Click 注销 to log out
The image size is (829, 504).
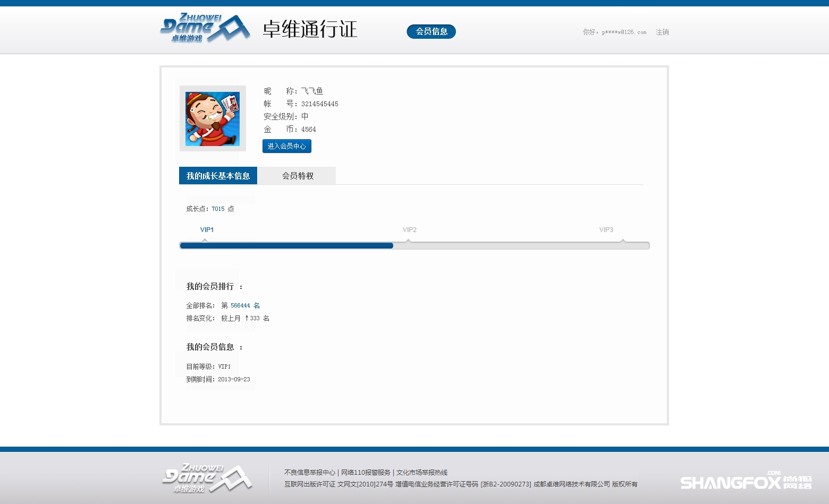(x=662, y=32)
